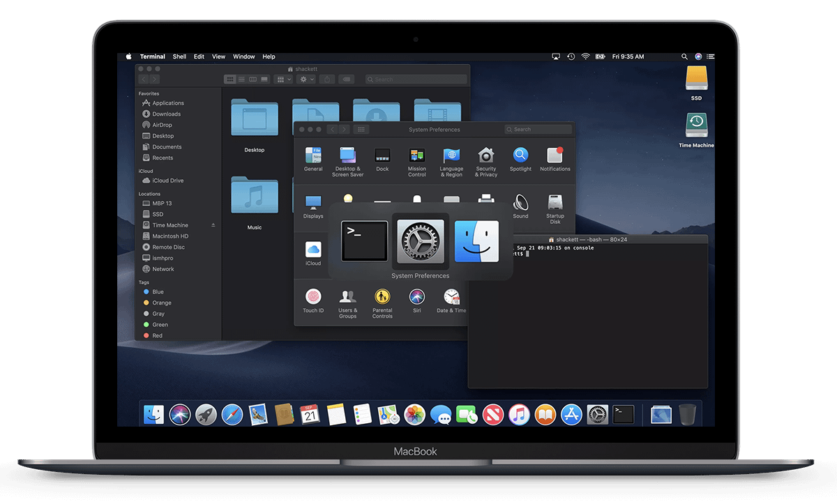Switch Finder to list view
Viewport: 837px width, 504px height.
tap(241, 79)
